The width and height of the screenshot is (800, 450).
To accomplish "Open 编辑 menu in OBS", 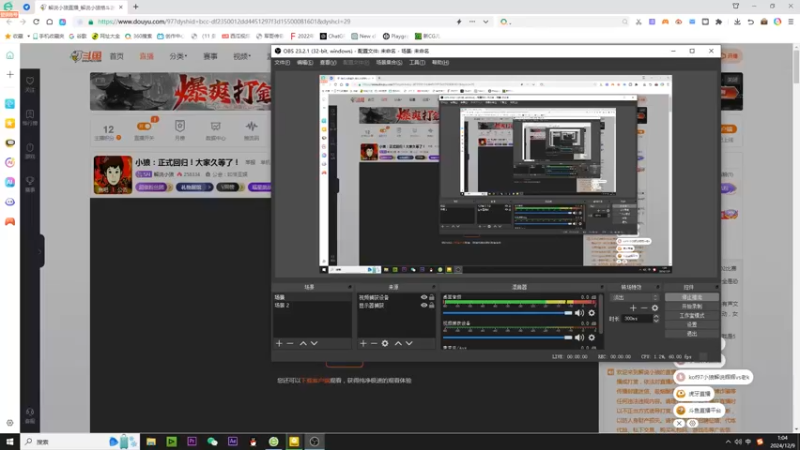I will point(305,62).
